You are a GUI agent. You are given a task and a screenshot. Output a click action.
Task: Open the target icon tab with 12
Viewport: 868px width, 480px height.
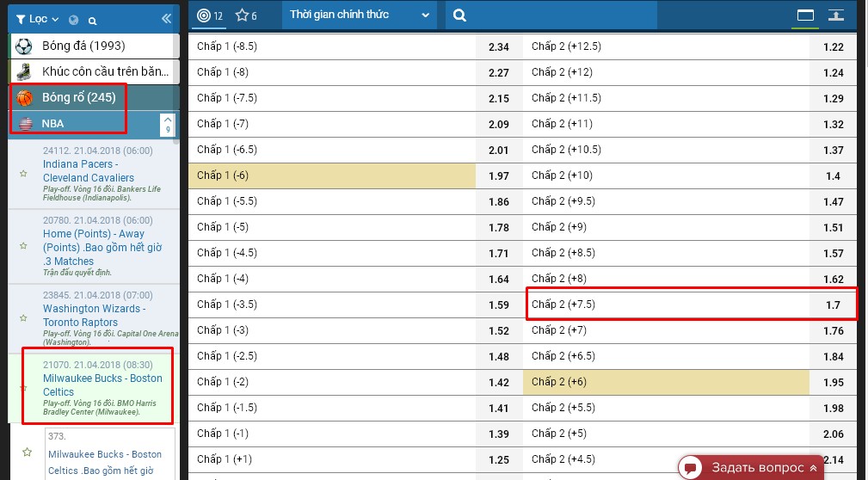(211, 15)
